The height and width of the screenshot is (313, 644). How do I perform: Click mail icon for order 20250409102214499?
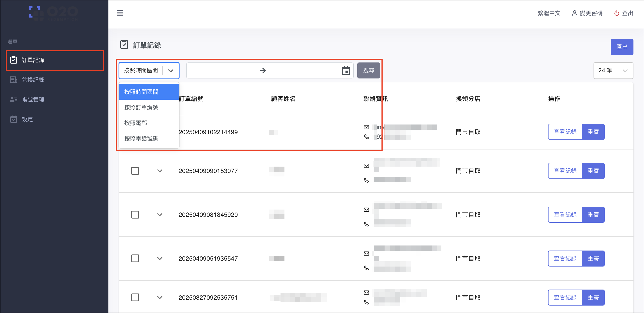pyautogui.click(x=366, y=127)
